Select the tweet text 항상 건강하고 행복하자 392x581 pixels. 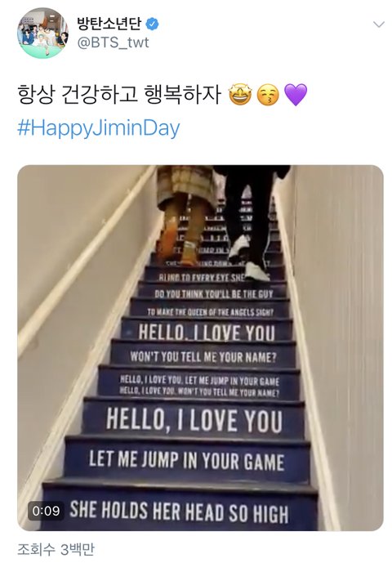119,94
